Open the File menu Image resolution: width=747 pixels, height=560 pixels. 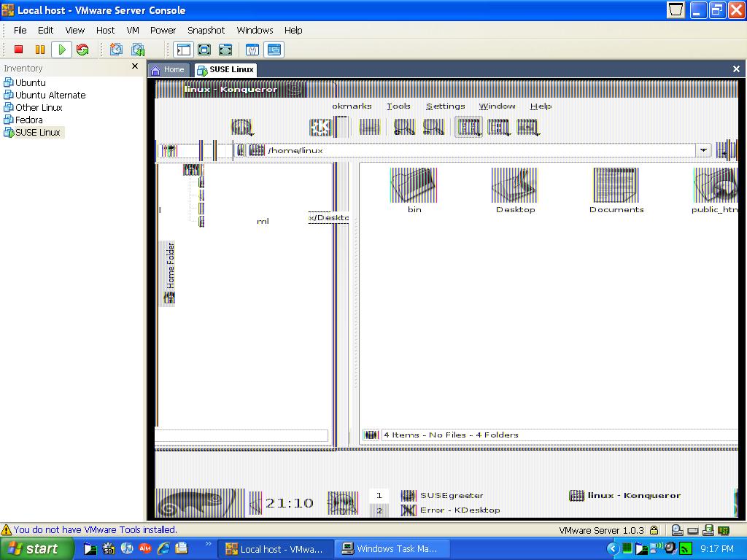(20, 30)
